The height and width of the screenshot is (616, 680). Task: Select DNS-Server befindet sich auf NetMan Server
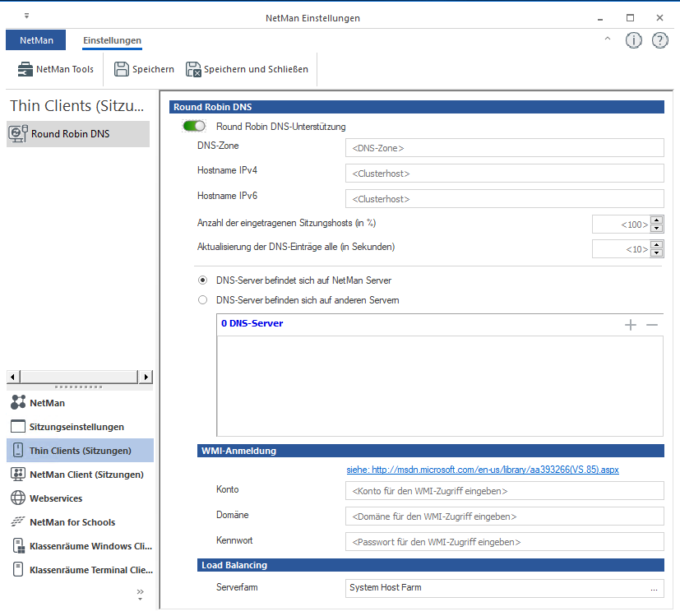(x=203, y=280)
